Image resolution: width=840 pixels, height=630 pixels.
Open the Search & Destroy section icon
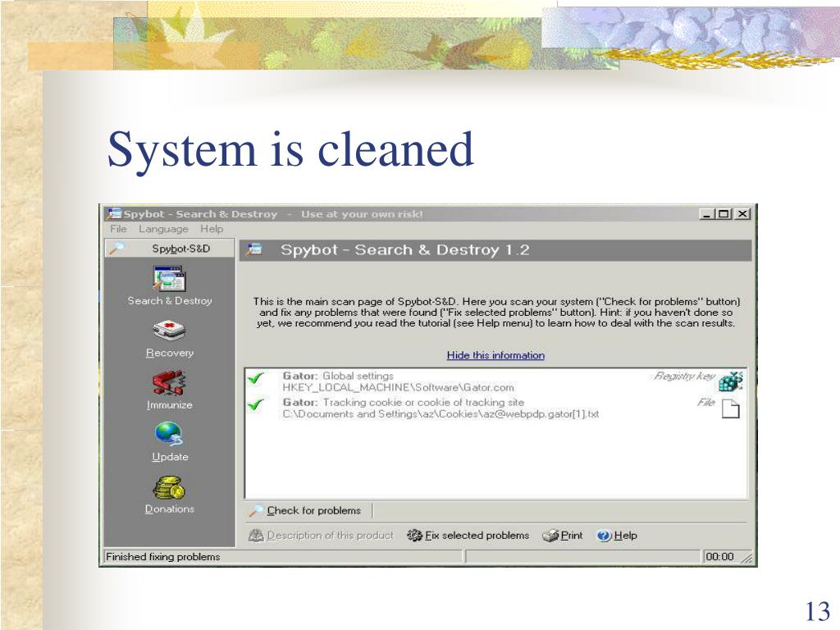coord(169,279)
